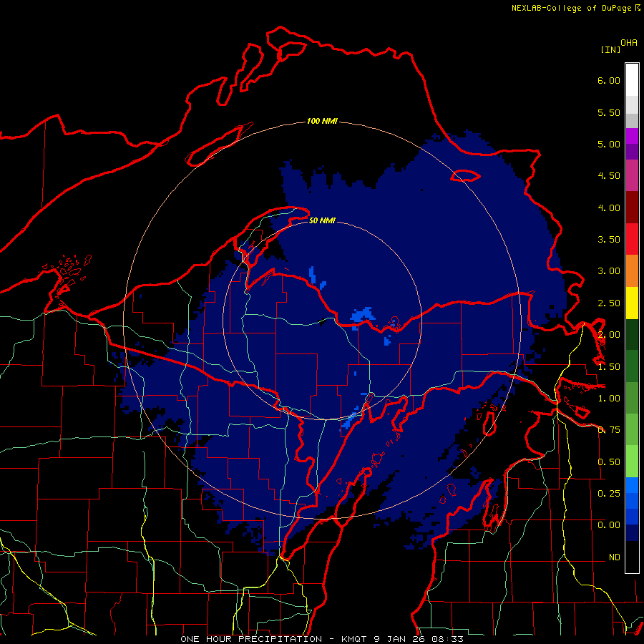Screen dimensions: 644x644
Task: Select the 1.50 legend value
Action: 609,367
